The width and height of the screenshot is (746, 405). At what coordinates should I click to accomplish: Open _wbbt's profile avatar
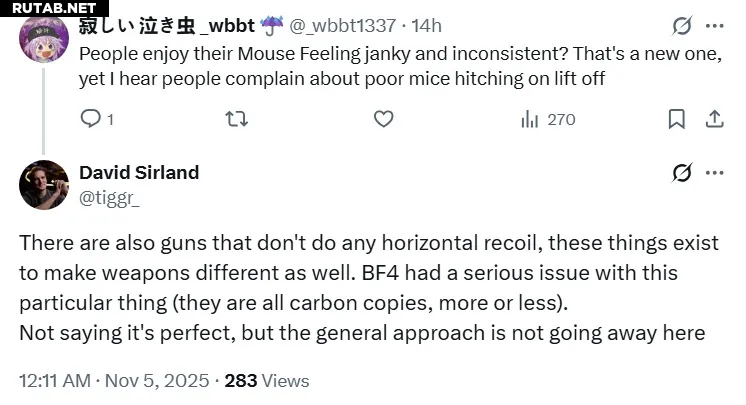tap(44, 38)
